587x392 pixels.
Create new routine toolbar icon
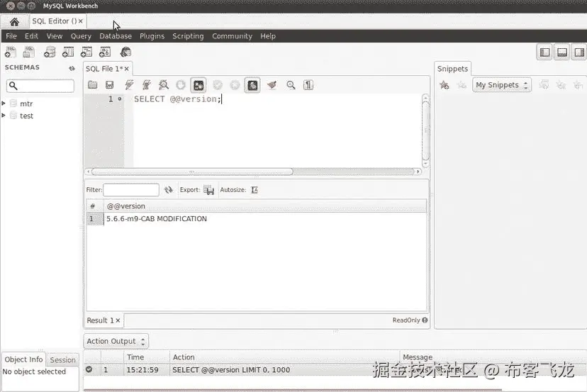[x=105, y=52]
